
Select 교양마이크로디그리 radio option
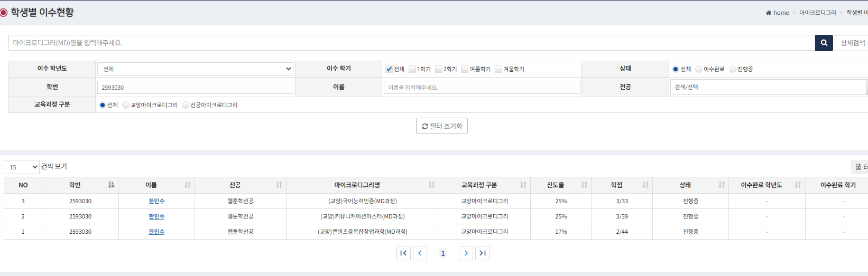coord(126,105)
